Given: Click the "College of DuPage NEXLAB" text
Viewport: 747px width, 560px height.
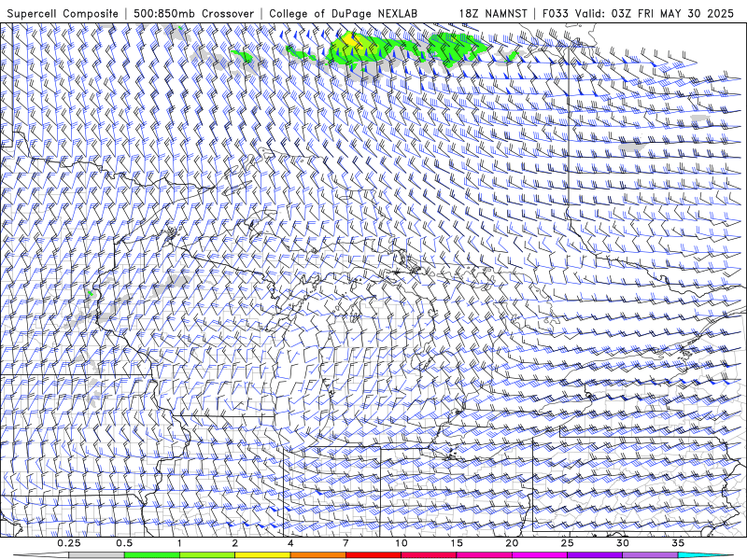Looking at the screenshot, I should tap(343, 14).
